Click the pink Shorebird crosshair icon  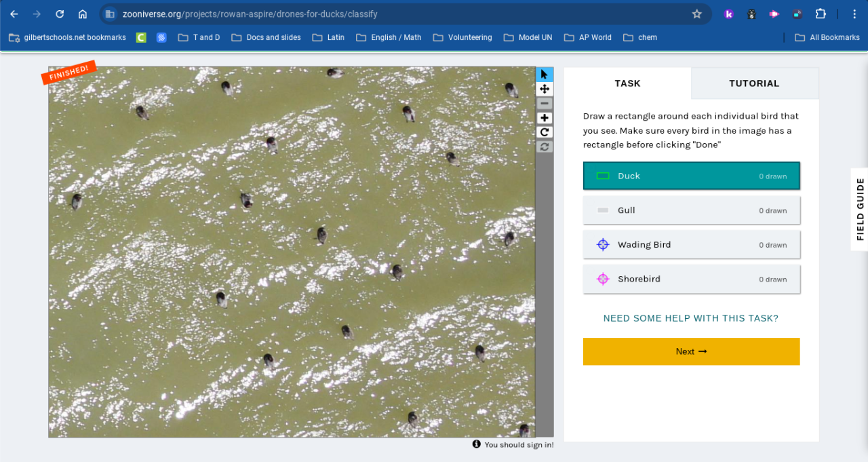tap(603, 279)
